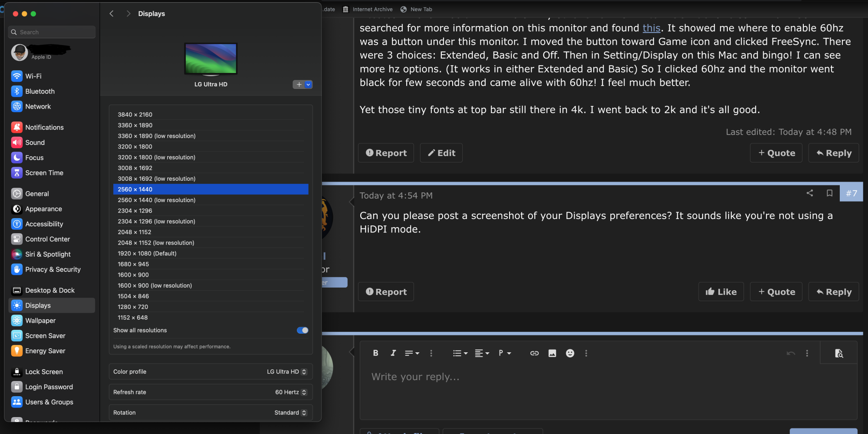Expand paragraph format dropdown in editor
Image resolution: width=868 pixels, height=434 pixels.
tap(505, 353)
